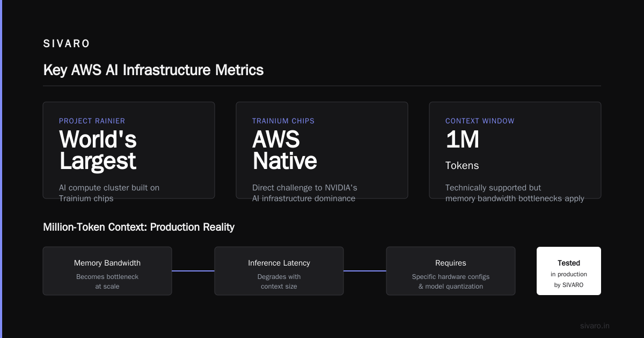Select 'in production by SIVARO' text
Image resolution: width=644 pixels, height=338 pixels.
point(569,280)
